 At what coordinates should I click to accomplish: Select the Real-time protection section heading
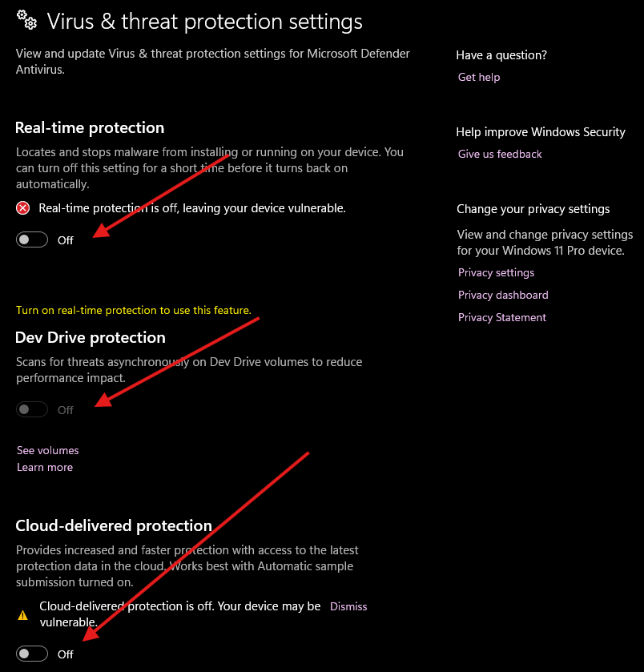click(90, 127)
